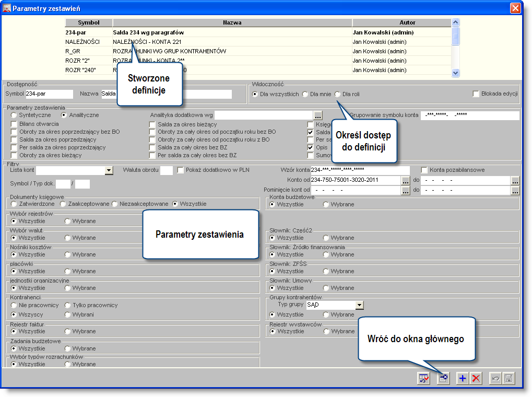The image size is (532, 397).
Task: Enable Konta pozabilansowe checkbox
Action: 424,170
